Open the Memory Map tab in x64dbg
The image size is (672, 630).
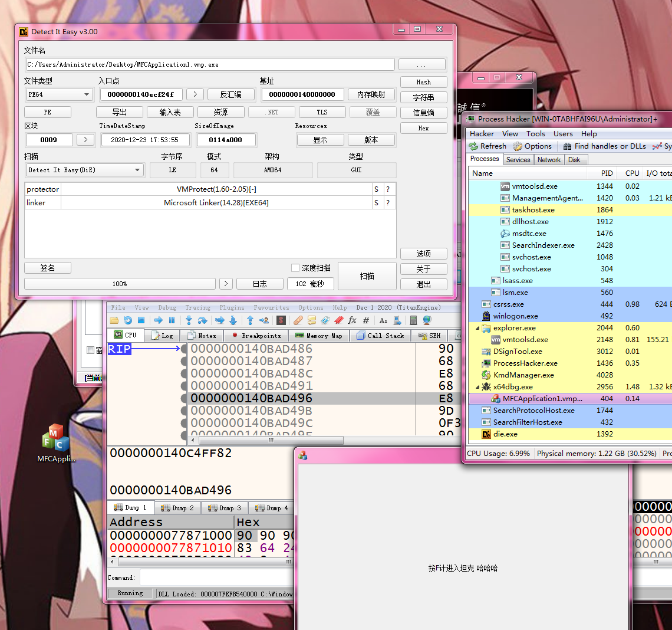[319, 336]
